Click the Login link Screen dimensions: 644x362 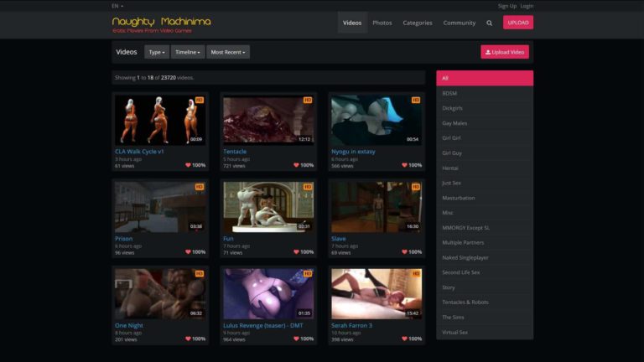527,6
